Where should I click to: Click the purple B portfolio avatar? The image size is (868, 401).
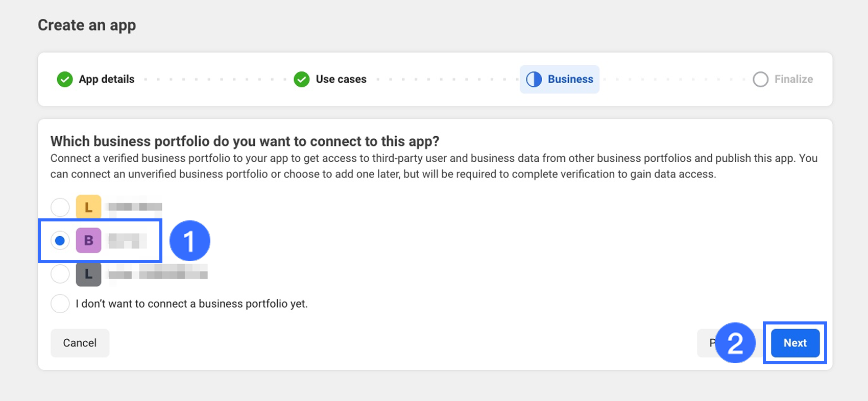coord(88,240)
